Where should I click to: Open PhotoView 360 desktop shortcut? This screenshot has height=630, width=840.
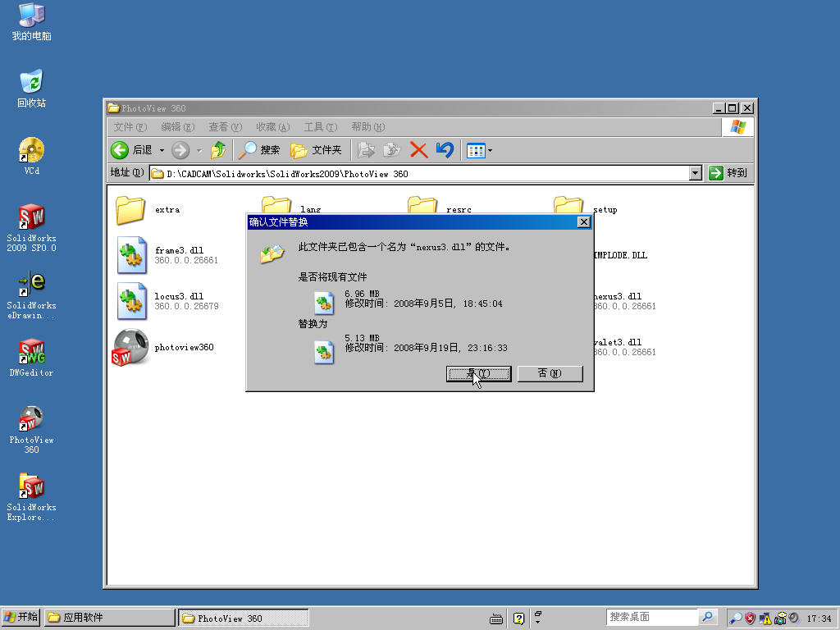click(32, 430)
